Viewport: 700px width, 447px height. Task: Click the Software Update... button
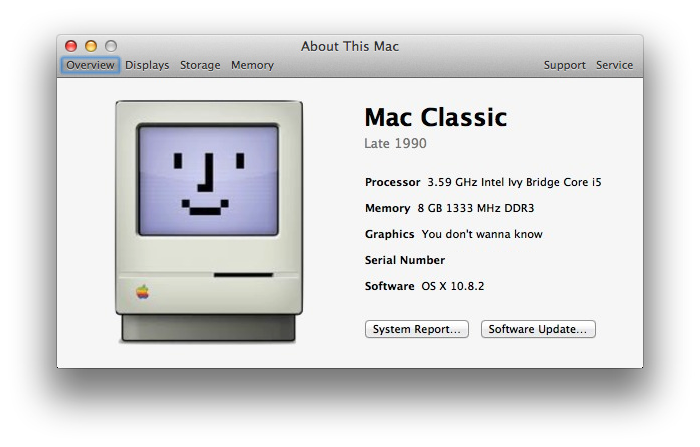[x=538, y=329]
